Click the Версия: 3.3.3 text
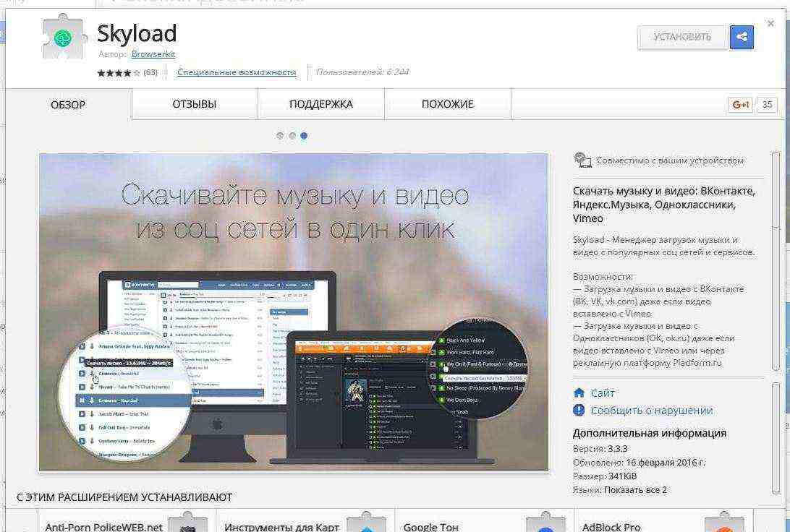The height and width of the screenshot is (532, 790). 600,448
